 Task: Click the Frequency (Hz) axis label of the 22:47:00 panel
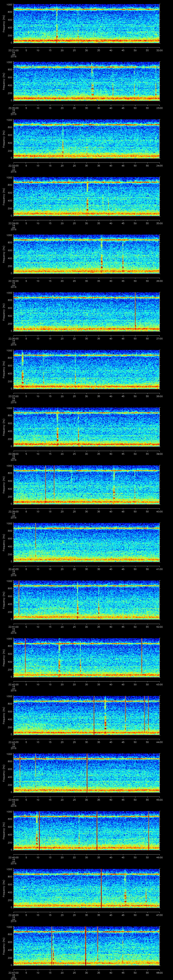point(4,945)
